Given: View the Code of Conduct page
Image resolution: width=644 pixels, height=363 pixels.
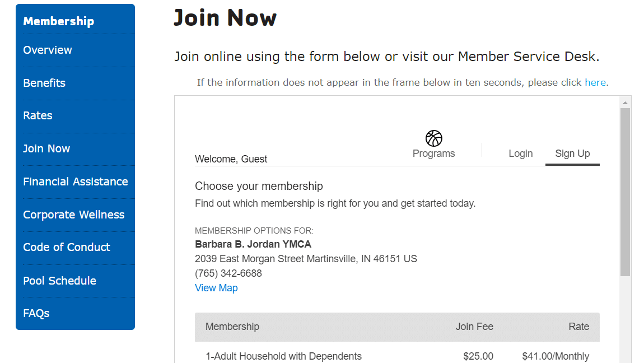Looking at the screenshot, I should click(67, 247).
